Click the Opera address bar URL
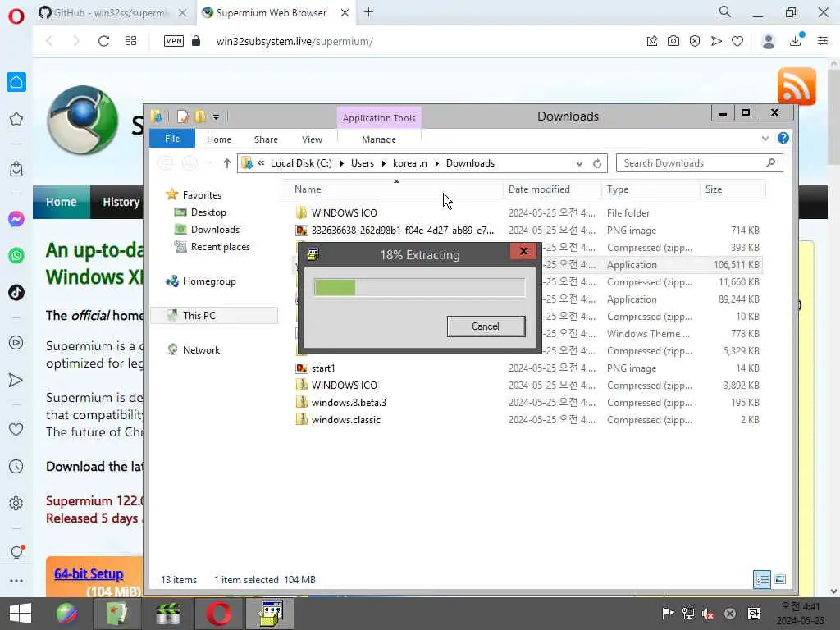 [x=294, y=41]
